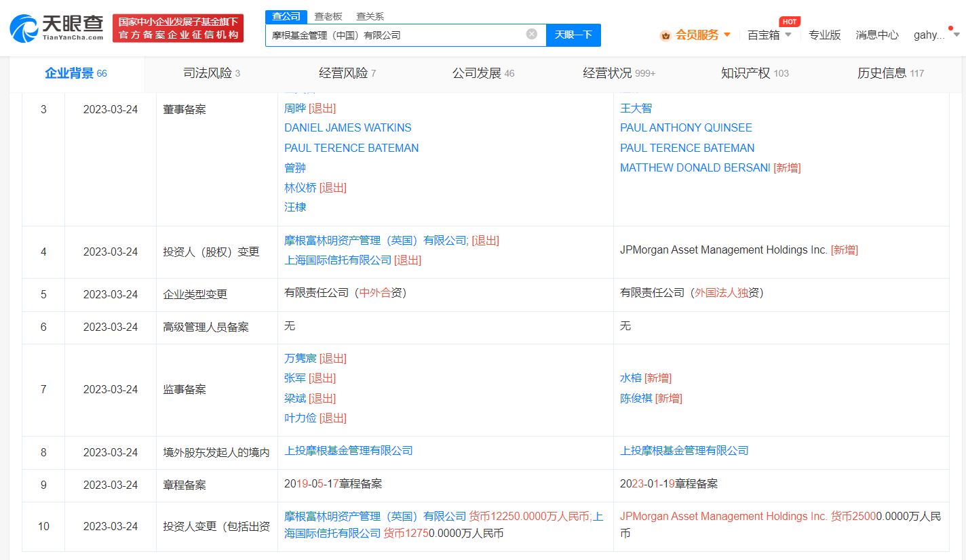
Task: Click 梁斌 supervisor link
Action: tap(295, 398)
